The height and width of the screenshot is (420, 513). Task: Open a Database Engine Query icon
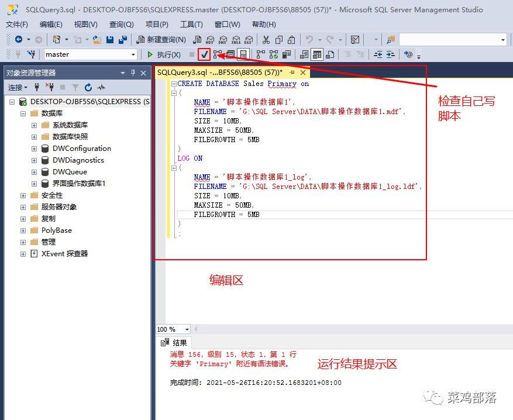click(197, 40)
